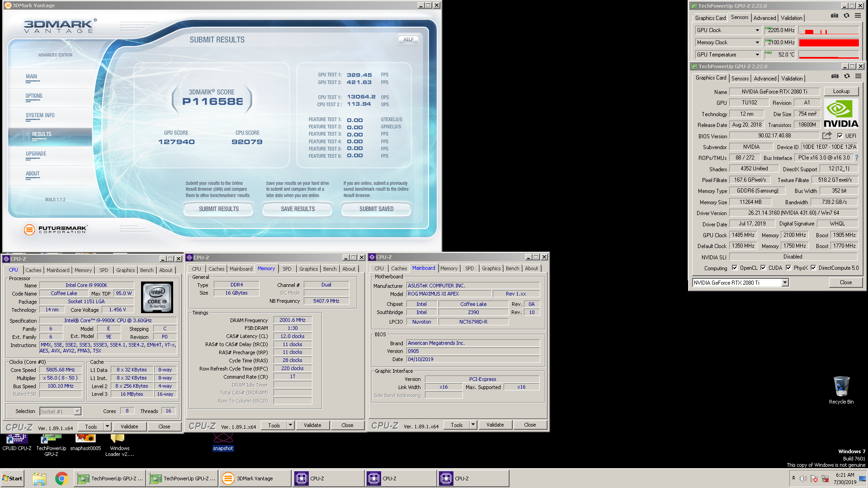Toggle the UEFI checkbox

point(840,136)
